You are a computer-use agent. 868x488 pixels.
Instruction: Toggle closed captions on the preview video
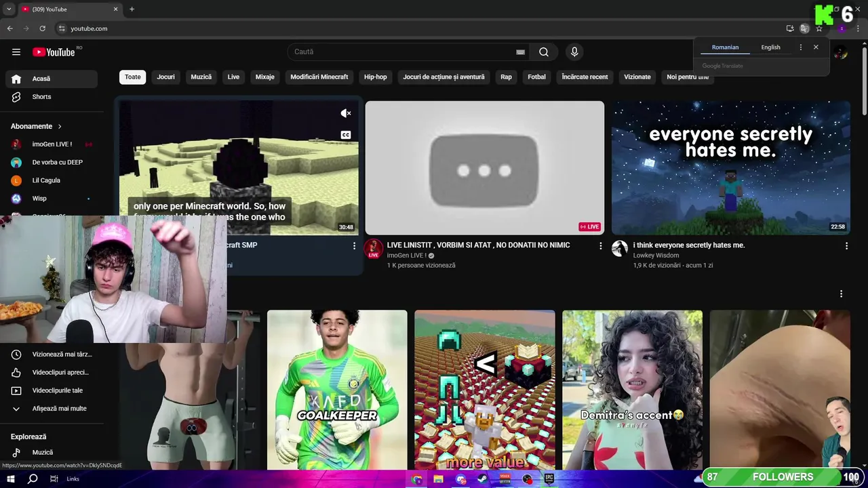[346, 135]
